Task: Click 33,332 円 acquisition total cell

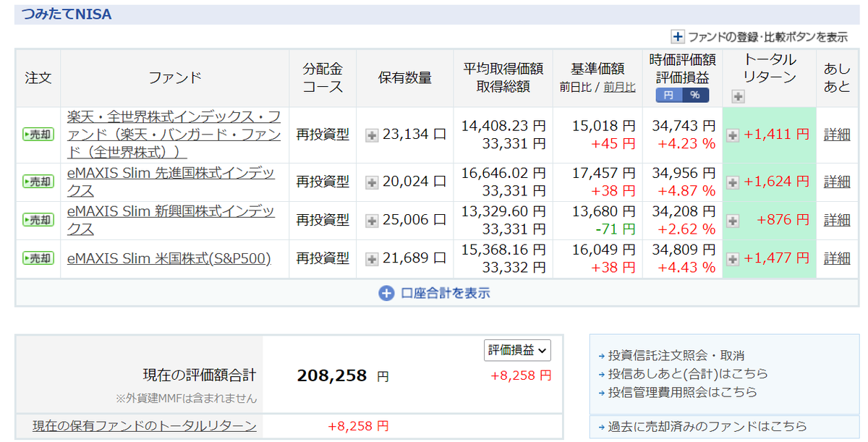Action: (514, 267)
